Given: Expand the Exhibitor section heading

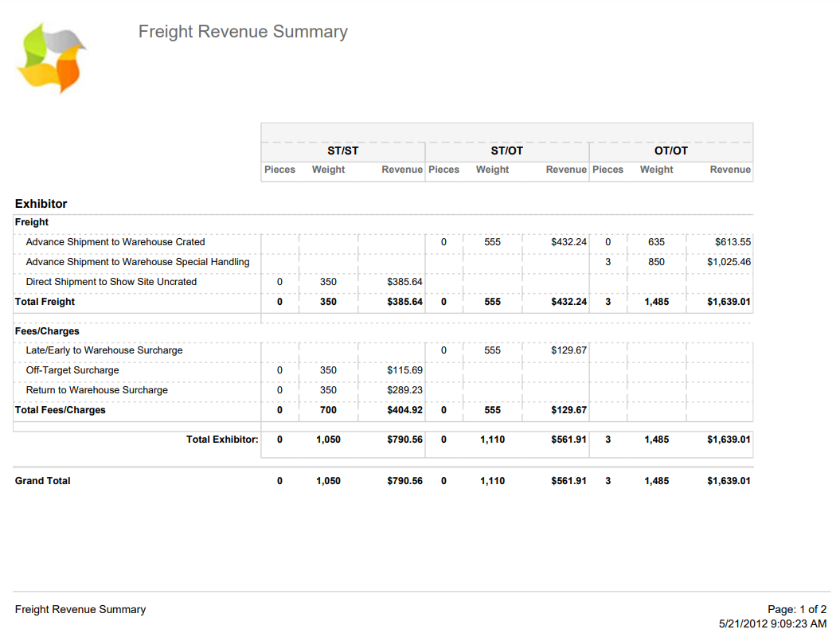Looking at the screenshot, I should (x=40, y=204).
